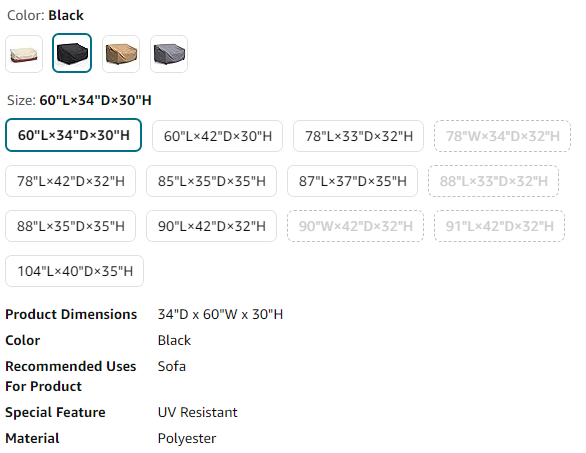Choose size 60"L×42"D×30"H
Viewport: 586px width, 453px height.
point(218,136)
